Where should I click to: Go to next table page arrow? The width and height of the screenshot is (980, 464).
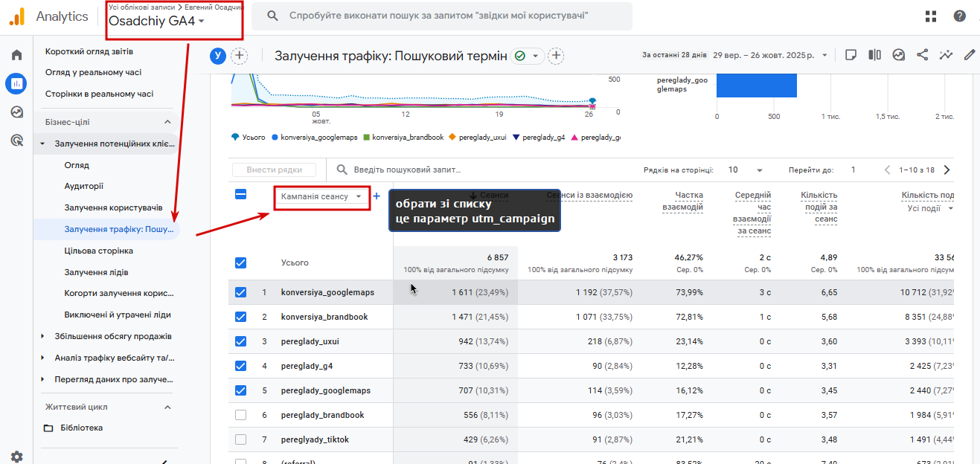tap(947, 170)
